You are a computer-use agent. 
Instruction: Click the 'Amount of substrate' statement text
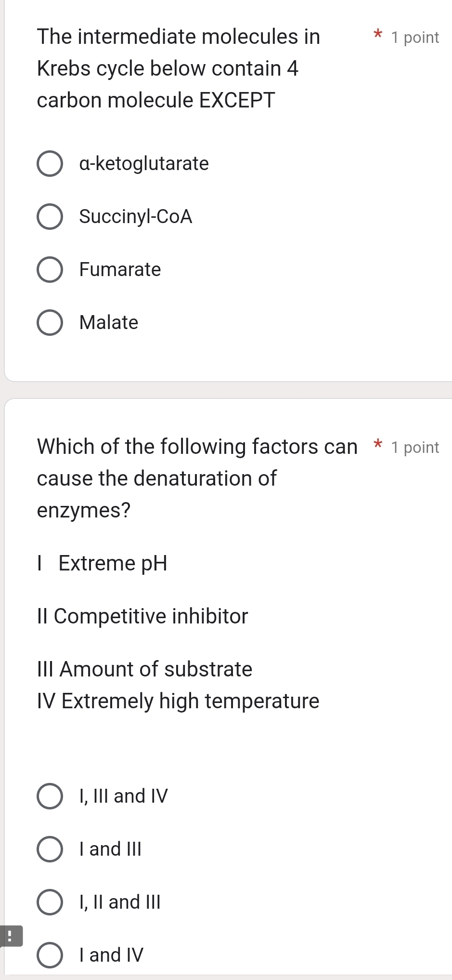[x=144, y=669]
